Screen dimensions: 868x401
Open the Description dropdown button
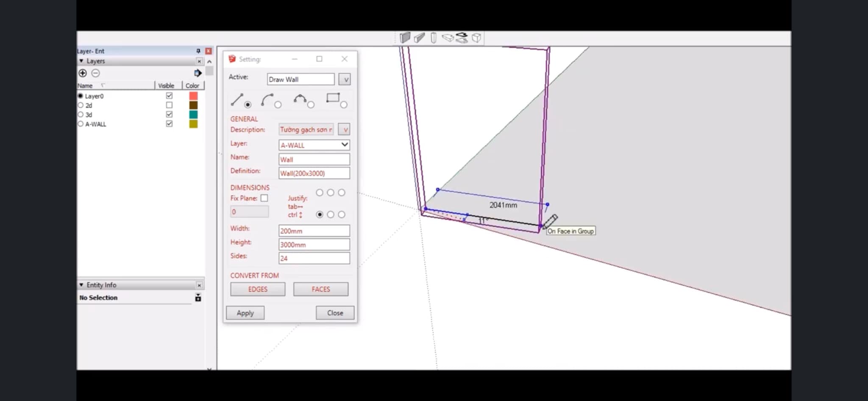point(345,129)
